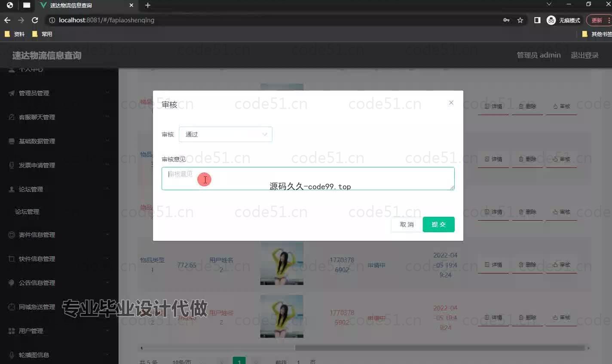Viewport: 612px width, 364px height.
Task: Click the 发票申请管理 sidebar icon
Action: pyautogui.click(x=12, y=165)
